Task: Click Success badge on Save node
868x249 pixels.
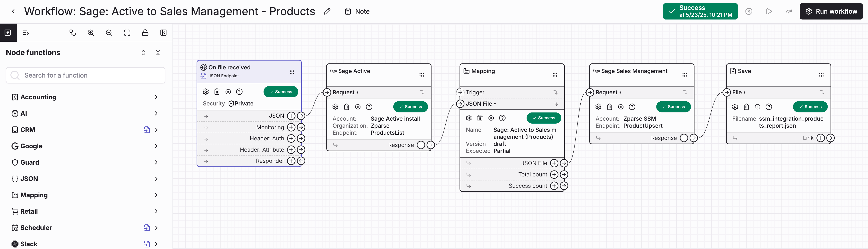Action: tap(810, 107)
